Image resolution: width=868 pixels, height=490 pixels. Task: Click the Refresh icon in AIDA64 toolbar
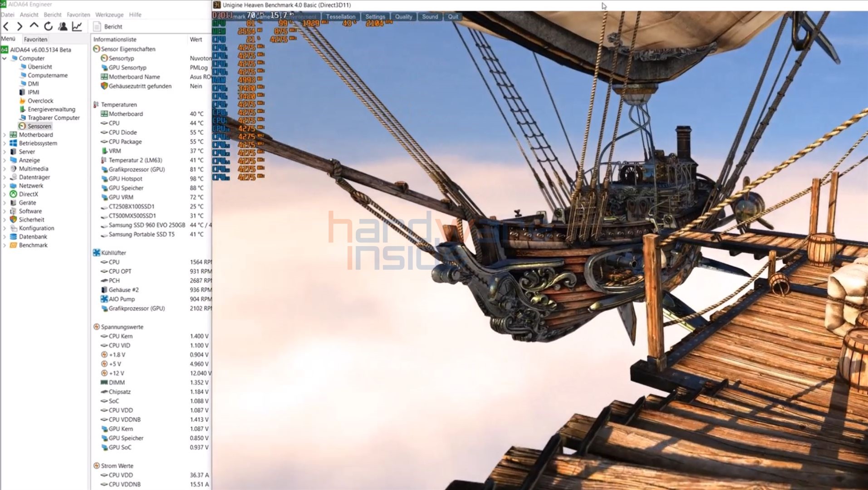[49, 27]
